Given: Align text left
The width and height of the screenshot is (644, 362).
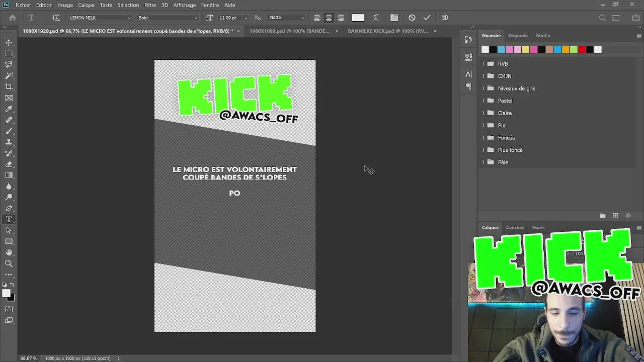Looking at the screenshot, I should click(x=317, y=18).
